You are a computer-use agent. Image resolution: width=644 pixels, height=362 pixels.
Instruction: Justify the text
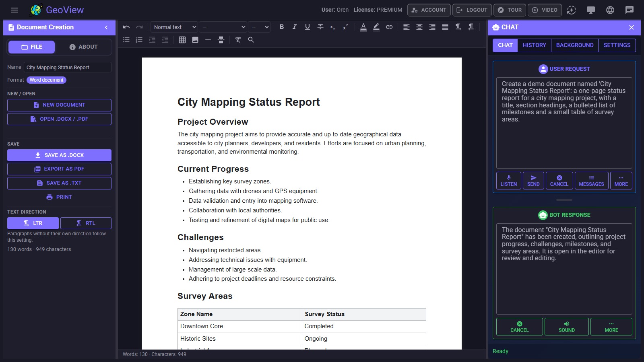click(445, 27)
